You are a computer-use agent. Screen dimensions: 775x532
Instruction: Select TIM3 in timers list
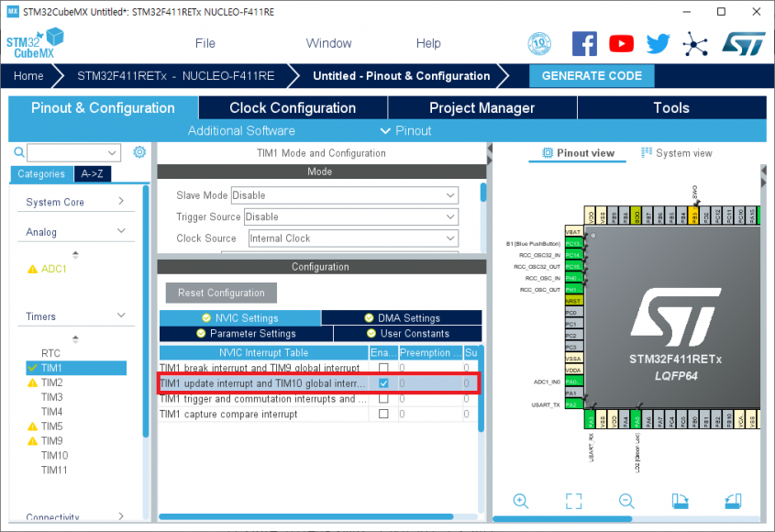click(x=52, y=397)
